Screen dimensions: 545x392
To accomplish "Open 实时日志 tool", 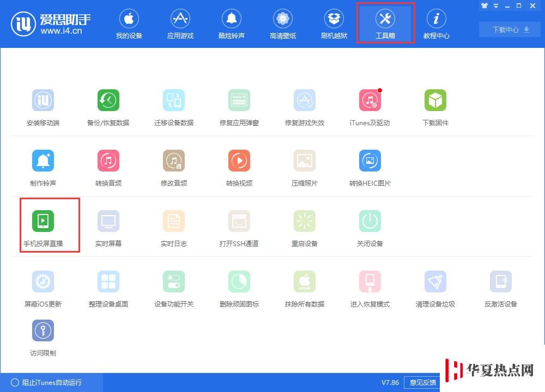I will tap(174, 229).
